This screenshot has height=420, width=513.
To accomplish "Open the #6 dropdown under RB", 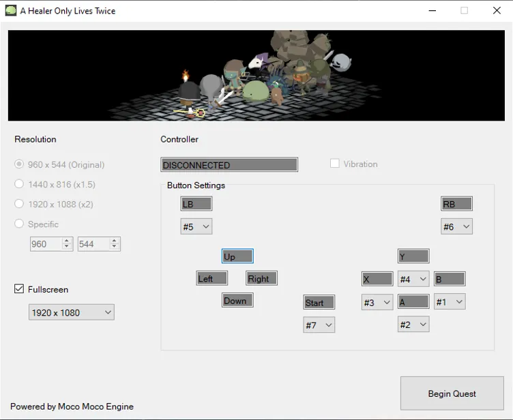I will coord(457,226).
